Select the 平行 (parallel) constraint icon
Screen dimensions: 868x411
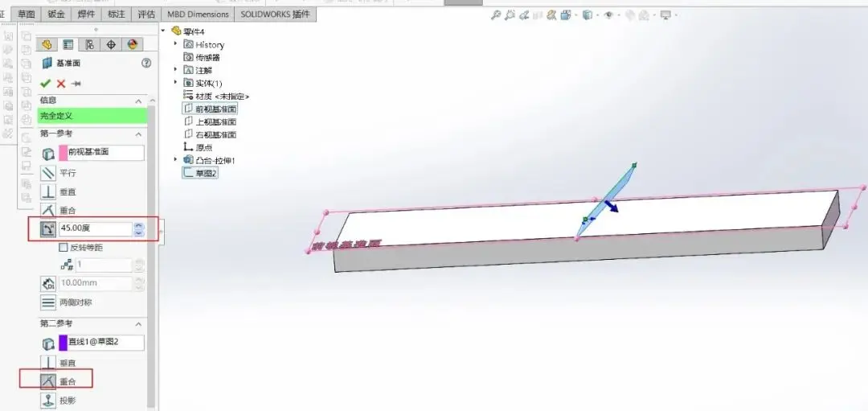(x=48, y=173)
